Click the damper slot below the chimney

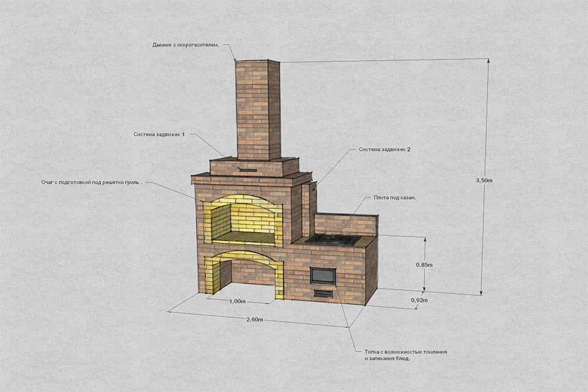click(248, 167)
